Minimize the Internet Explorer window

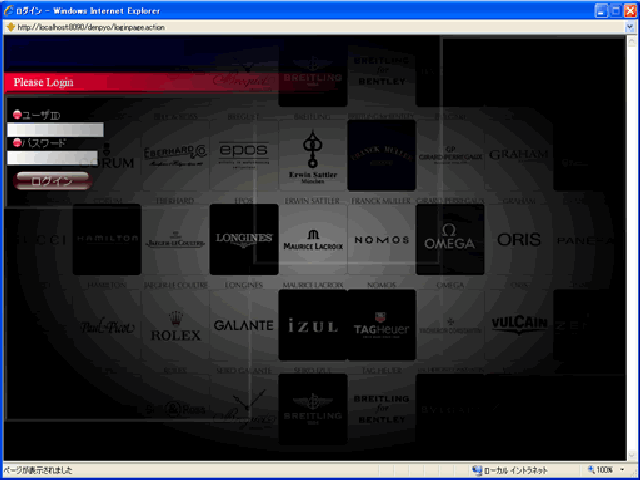pos(601,11)
